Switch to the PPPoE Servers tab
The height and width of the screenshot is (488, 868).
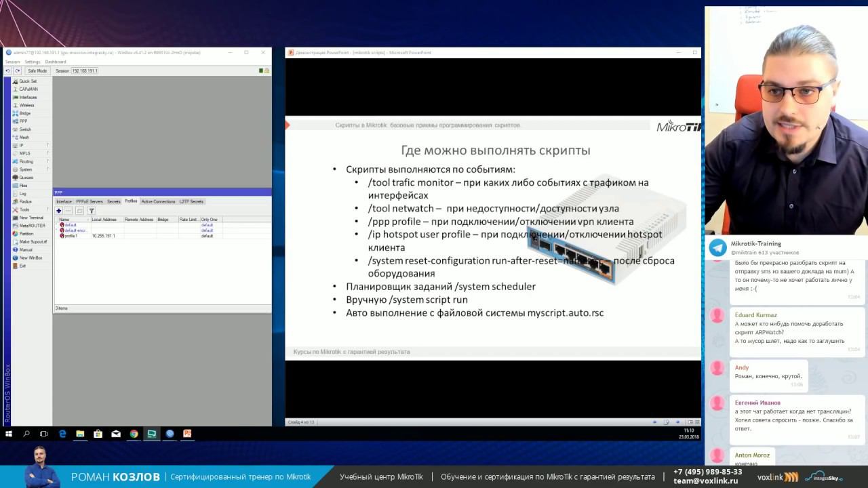pyautogui.click(x=90, y=201)
